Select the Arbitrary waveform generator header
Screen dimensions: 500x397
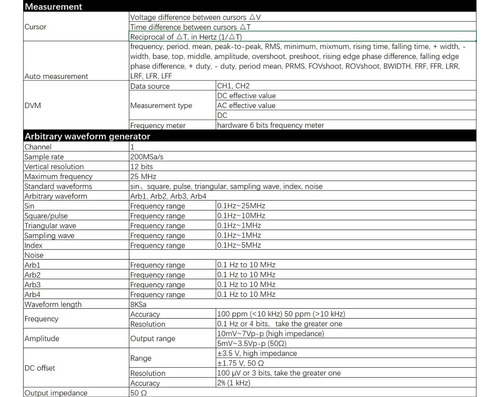coord(250,136)
